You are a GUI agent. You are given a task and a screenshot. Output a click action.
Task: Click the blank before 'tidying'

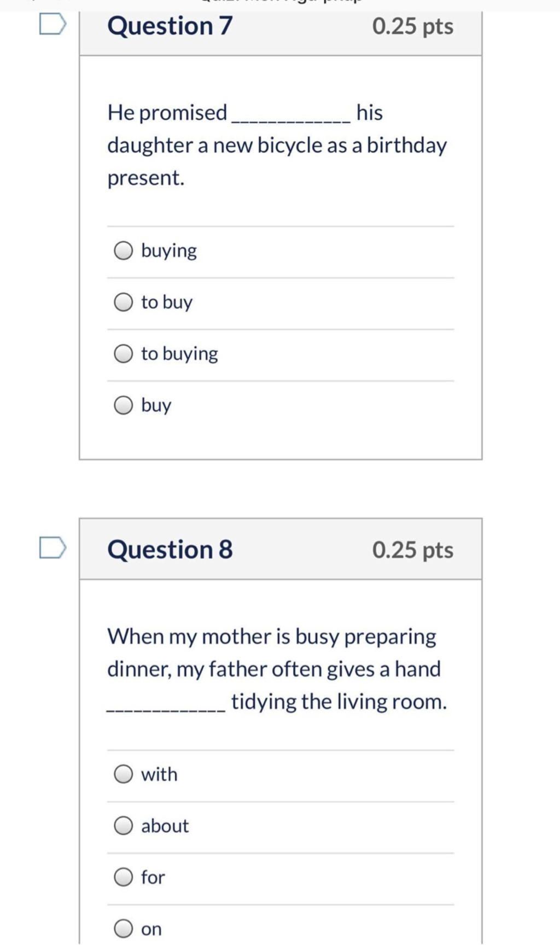coord(165,704)
